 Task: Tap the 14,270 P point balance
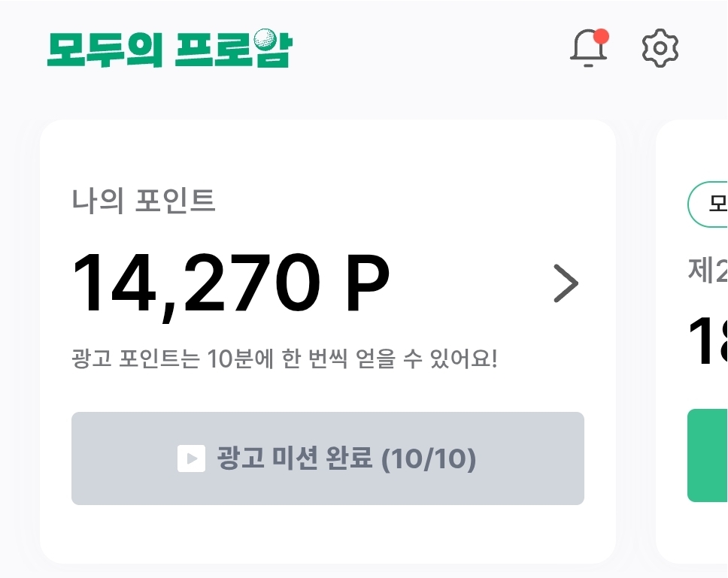coord(230,284)
